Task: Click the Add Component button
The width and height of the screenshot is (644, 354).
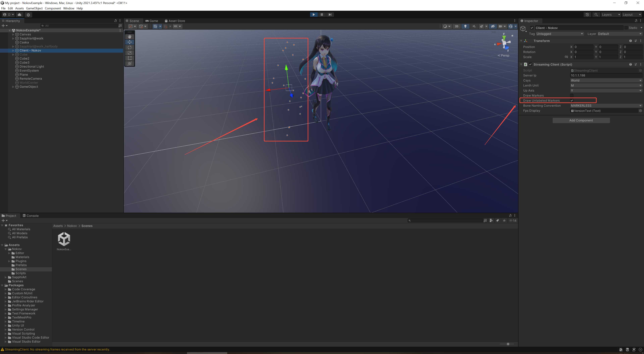Action: click(581, 121)
